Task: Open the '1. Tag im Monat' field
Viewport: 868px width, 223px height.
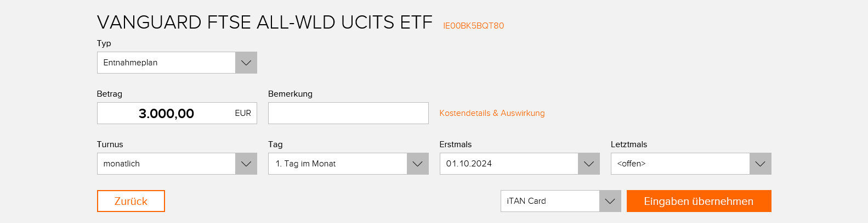Action: pos(337,164)
